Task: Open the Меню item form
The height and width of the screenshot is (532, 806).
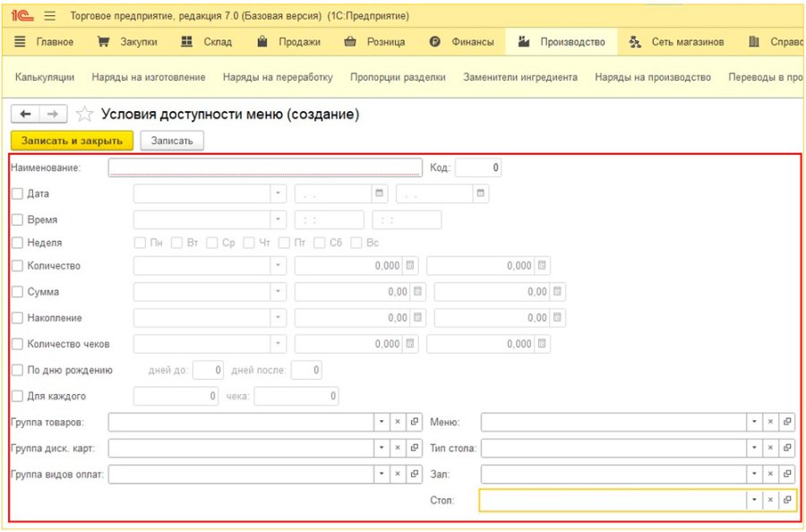Action: click(x=787, y=422)
